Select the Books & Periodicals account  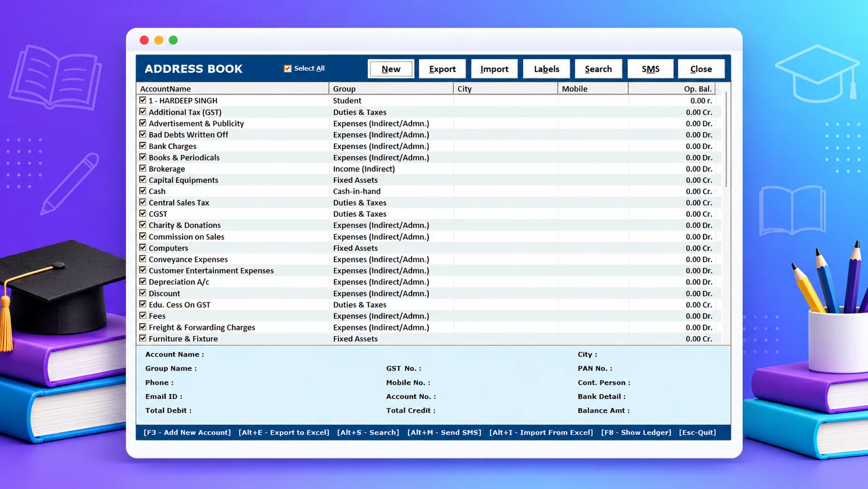184,157
